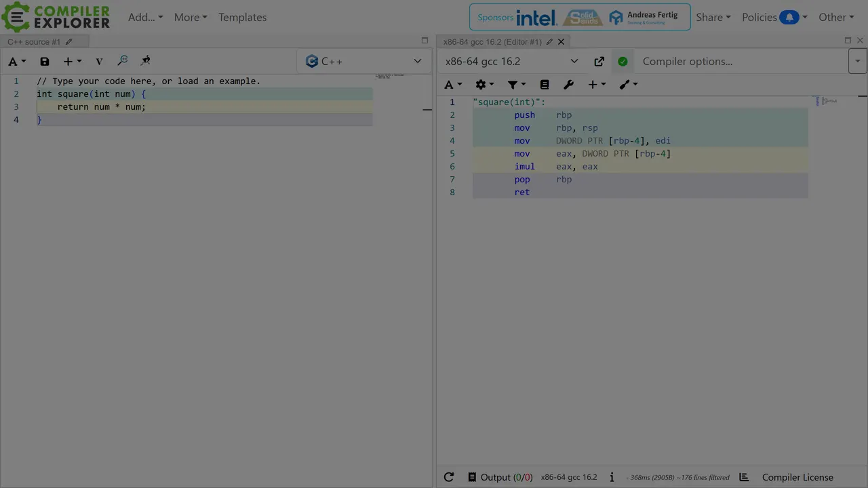Click the running figure icon in source toolbar

tap(146, 61)
